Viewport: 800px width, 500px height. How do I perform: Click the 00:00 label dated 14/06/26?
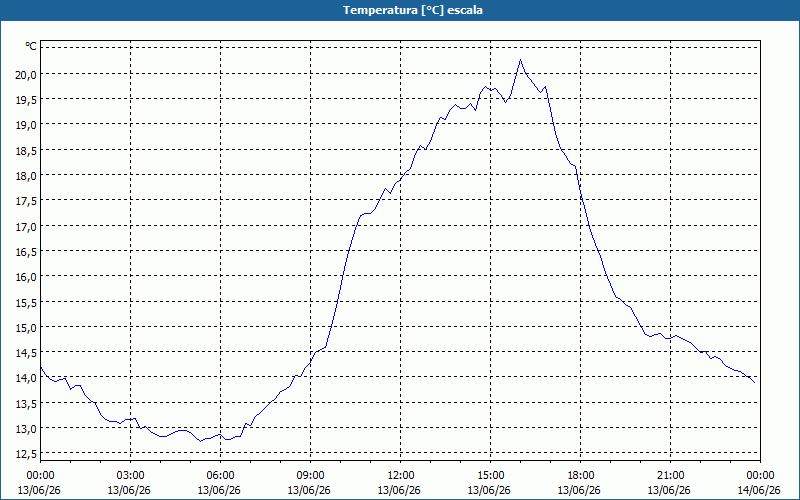click(x=760, y=476)
